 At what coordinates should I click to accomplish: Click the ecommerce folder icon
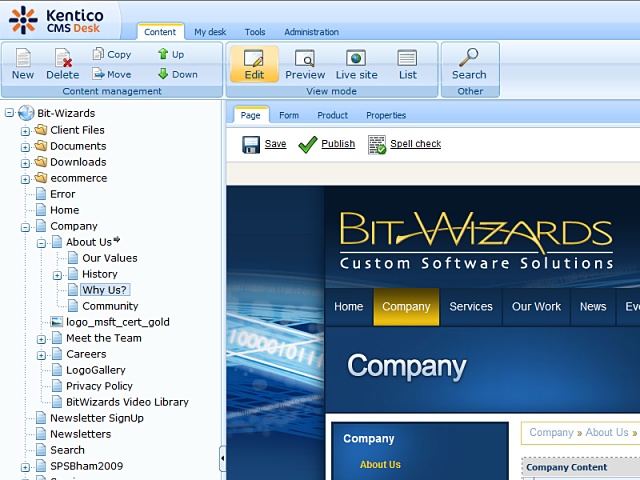41,178
